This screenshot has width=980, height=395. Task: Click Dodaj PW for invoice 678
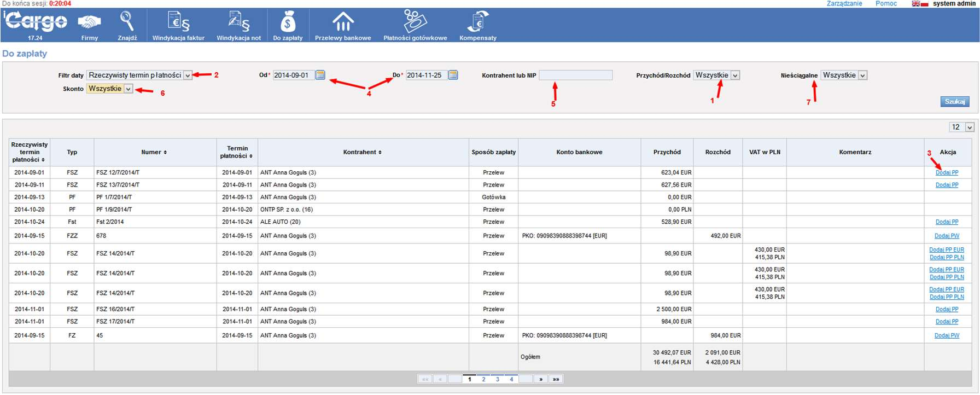(947, 236)
